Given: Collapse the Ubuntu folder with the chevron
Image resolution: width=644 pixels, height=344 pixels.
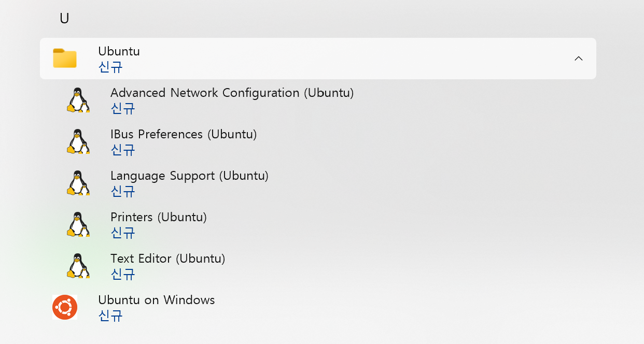Looking at the screenshot, I should click(x=579, y=59).
